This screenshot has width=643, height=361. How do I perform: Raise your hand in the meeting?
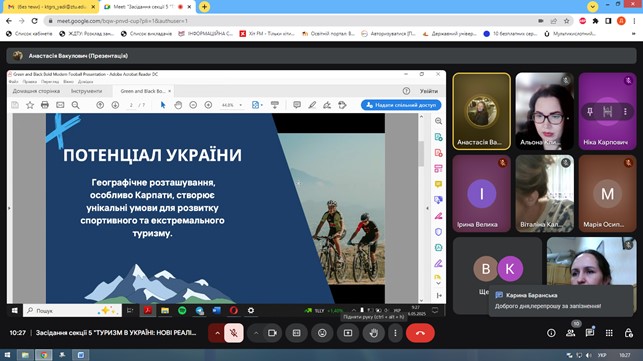374,333
